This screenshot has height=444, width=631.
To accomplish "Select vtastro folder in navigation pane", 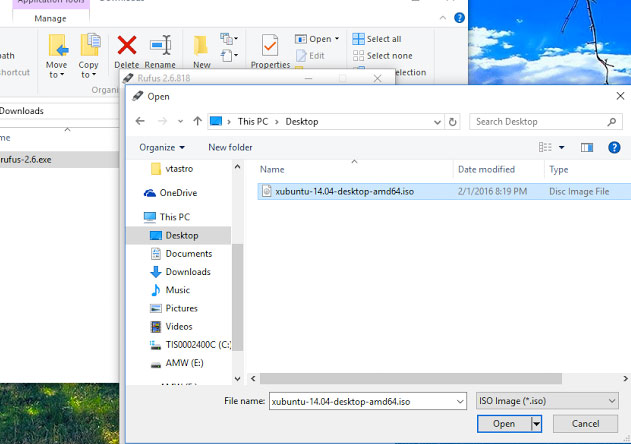I will 172,169.
